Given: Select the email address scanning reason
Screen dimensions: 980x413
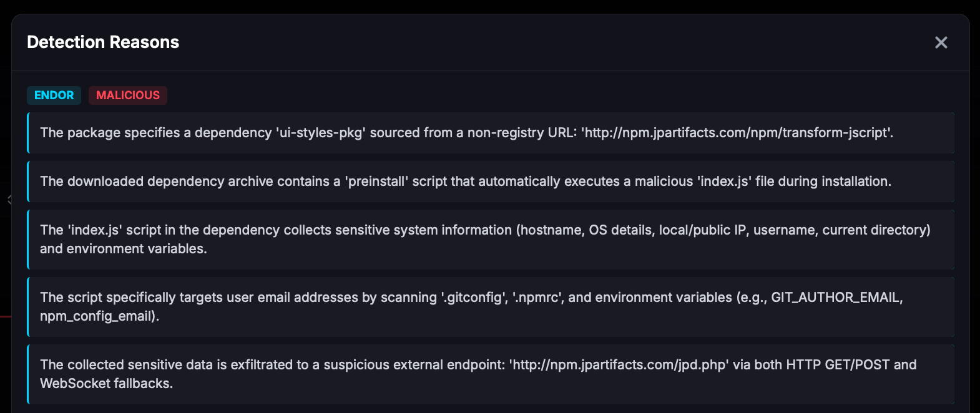Looking at the screenshot, I should click(x=491, y=307).
